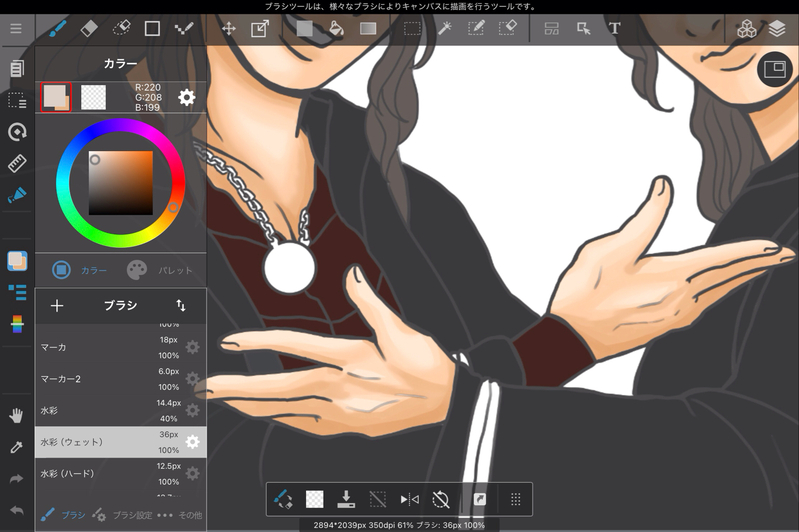Open the materials cubes panel

[x=747, y=29]
